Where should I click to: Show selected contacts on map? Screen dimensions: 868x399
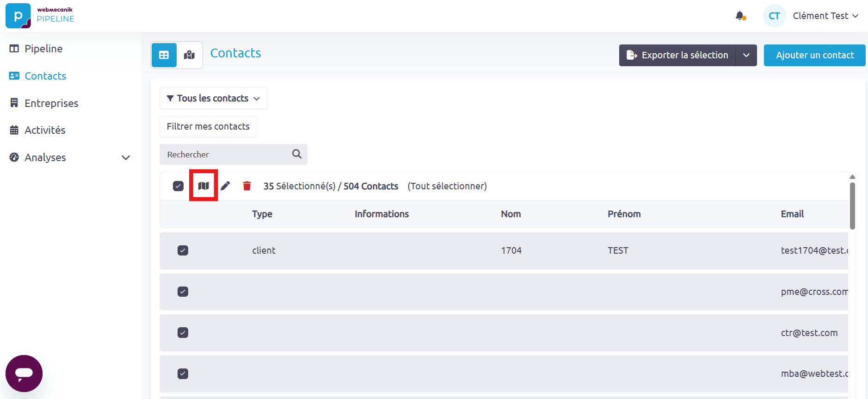203,186
